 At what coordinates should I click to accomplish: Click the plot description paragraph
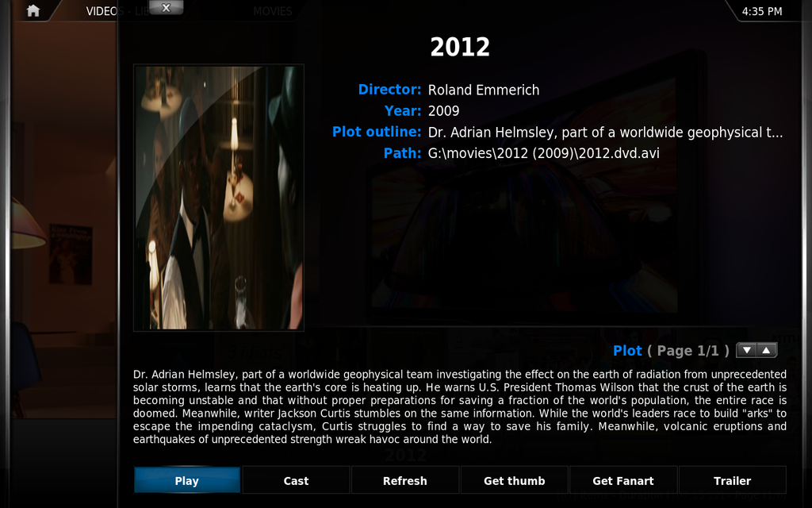pos(460,407)
